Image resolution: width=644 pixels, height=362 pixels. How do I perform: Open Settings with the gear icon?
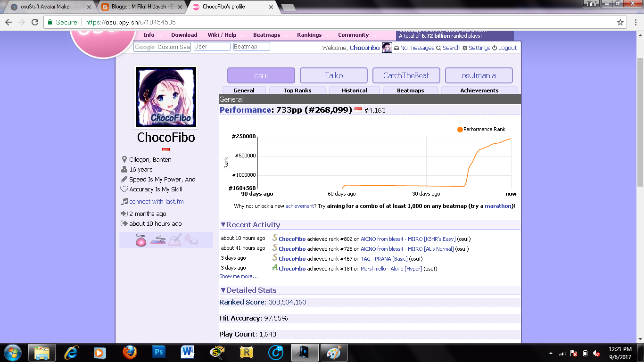coord(465,48)
